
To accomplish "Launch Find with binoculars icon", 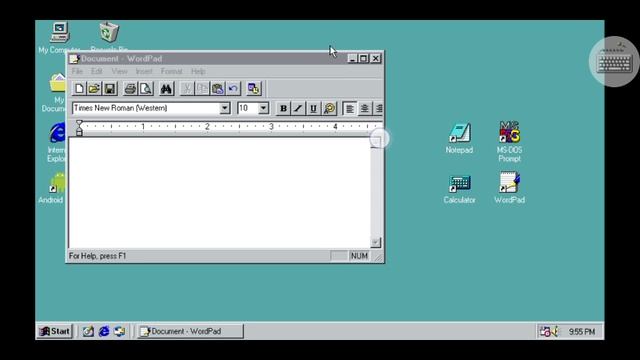I will (x=166, y=89).
